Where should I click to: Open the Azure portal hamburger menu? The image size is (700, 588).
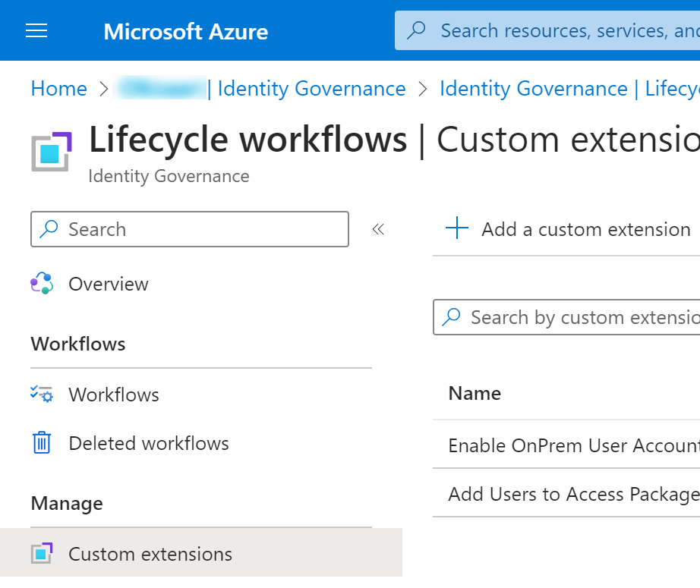pos(36,31)
